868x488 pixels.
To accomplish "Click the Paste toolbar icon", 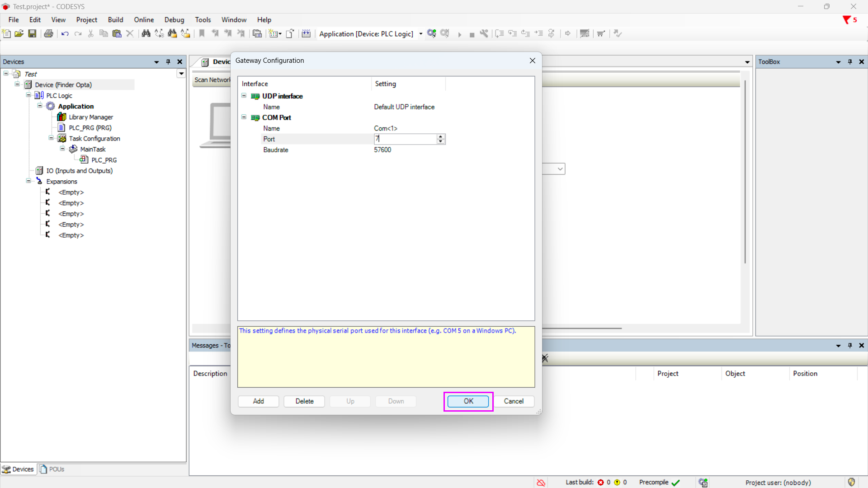I will (x=117, y=33).
